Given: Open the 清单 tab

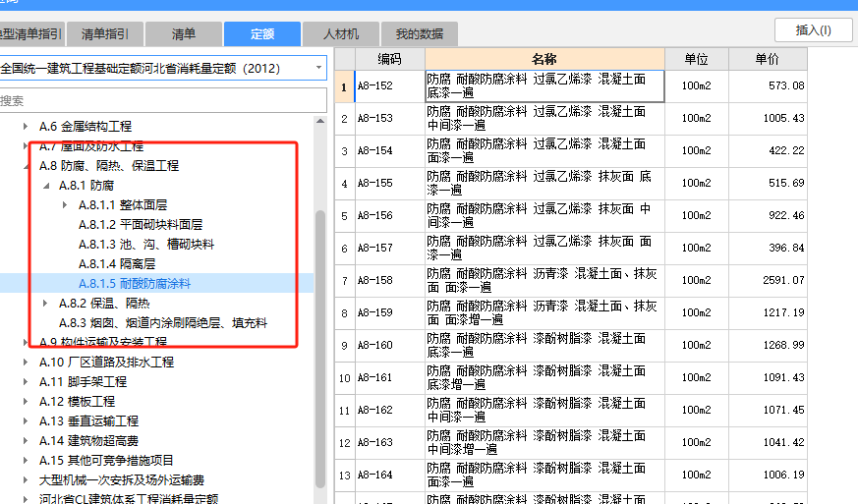Looking at the screenshot, I should [184, 34].
